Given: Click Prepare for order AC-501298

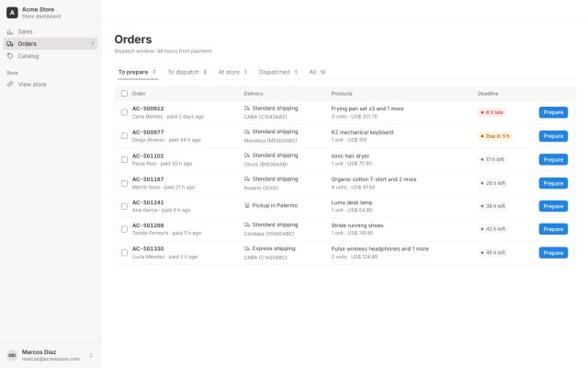Looking at the screenshot, I should 553,229.
